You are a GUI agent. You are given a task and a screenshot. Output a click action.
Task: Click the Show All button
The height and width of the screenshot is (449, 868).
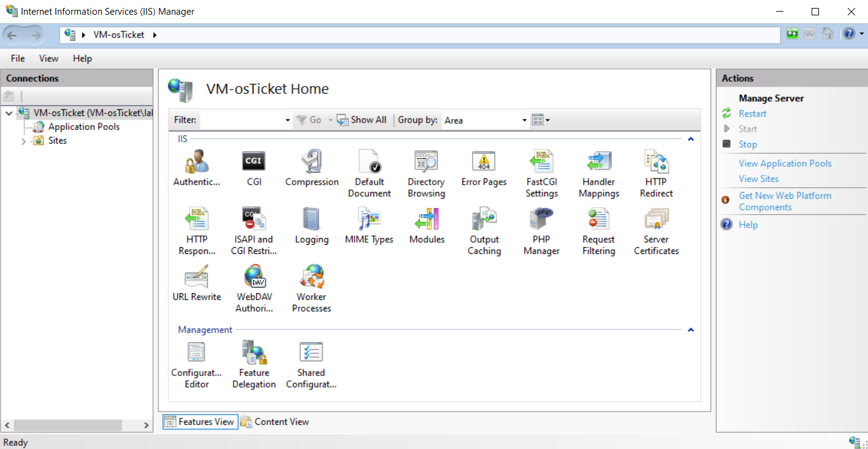(362, 120)
